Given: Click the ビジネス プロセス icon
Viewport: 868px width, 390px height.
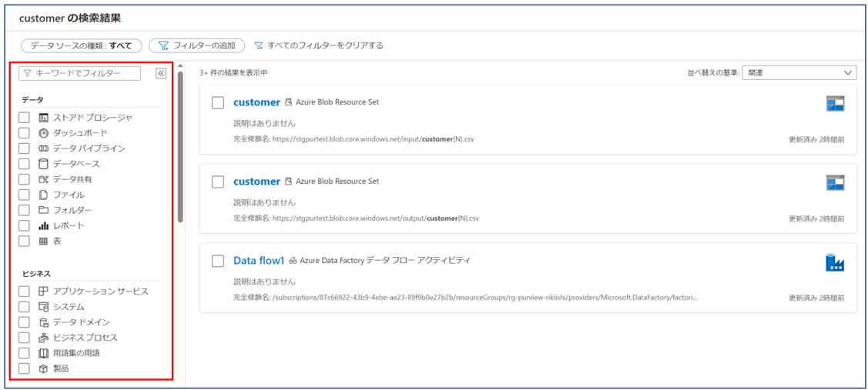Looking at the screenshot, I should (x=44, y=338).
